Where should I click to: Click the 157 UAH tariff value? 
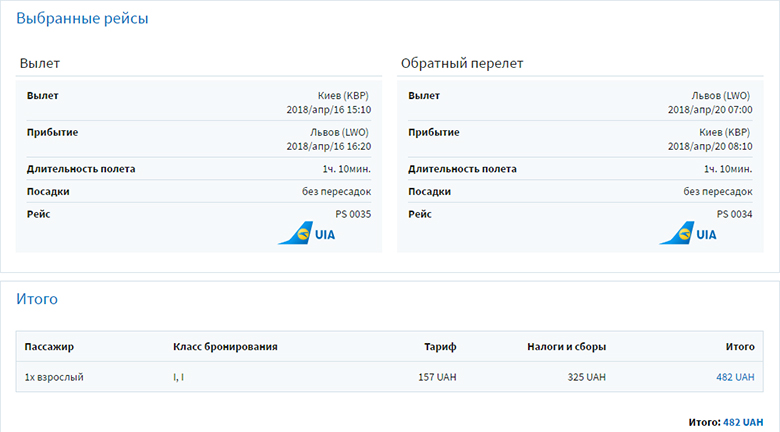pos(437,377)
